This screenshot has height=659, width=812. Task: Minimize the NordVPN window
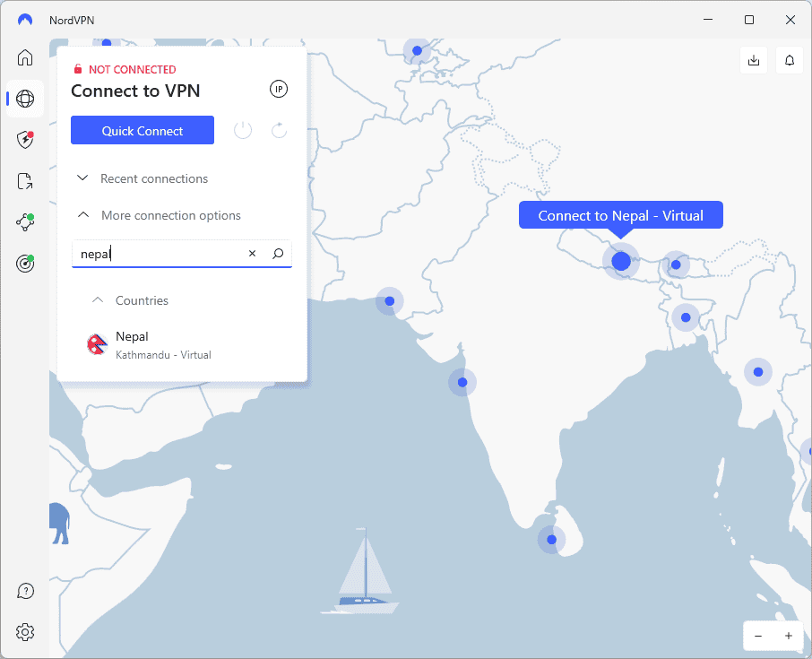click(708, 20)
